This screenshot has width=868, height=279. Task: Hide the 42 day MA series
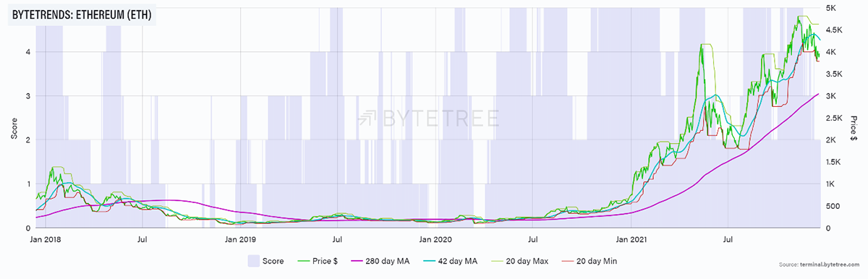point(450,260)
